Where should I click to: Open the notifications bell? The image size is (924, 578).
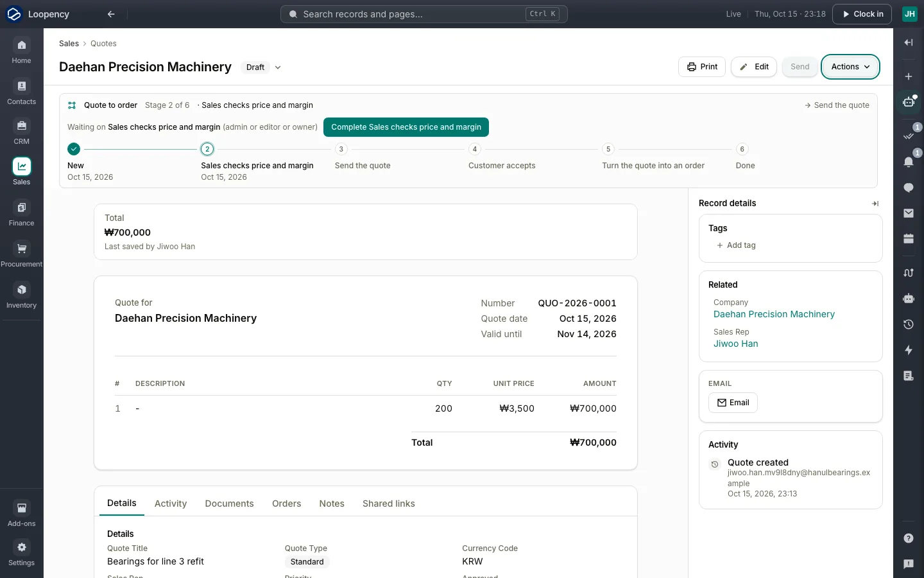point(909,161)
